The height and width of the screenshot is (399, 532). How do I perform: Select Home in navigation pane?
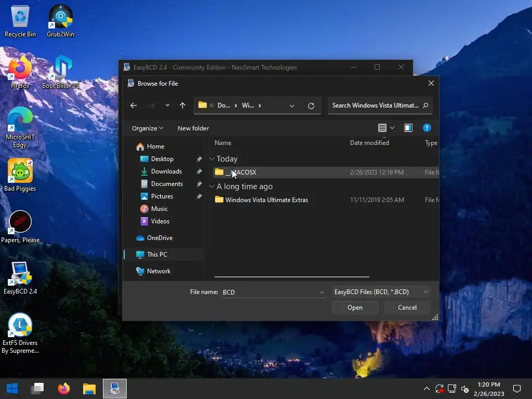[x=155, y=146]
